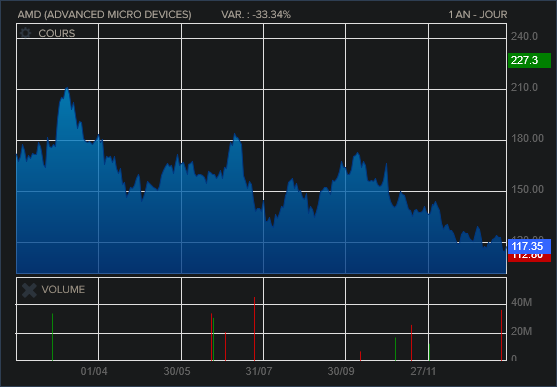Screen dimensions: 557x387
Task: Click the green volume bar before 01/04
Action: coord(53,337)
